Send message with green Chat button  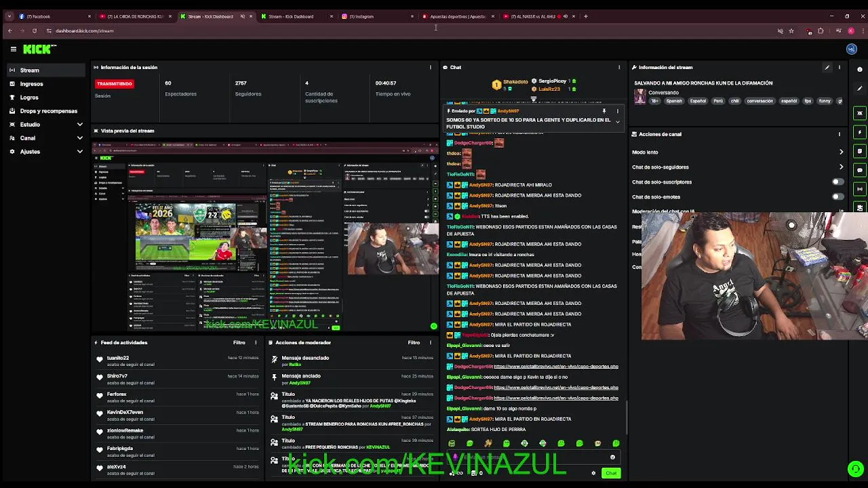click(x=611, y=473)
